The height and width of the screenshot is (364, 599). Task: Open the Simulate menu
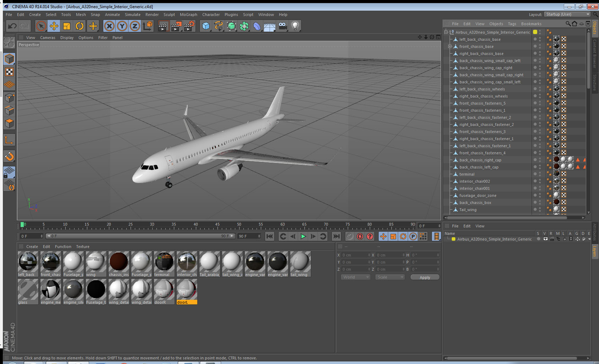[x=132, y=15]
